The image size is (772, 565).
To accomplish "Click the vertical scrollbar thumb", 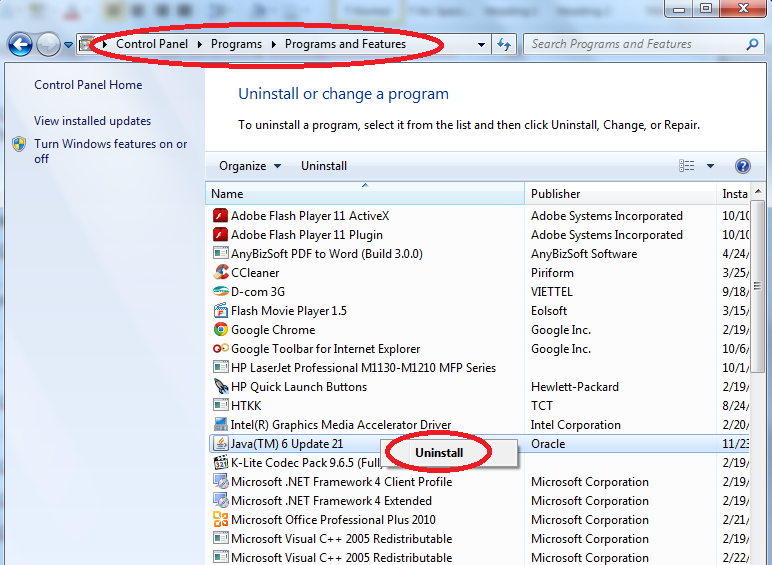I will click(758, 286).
